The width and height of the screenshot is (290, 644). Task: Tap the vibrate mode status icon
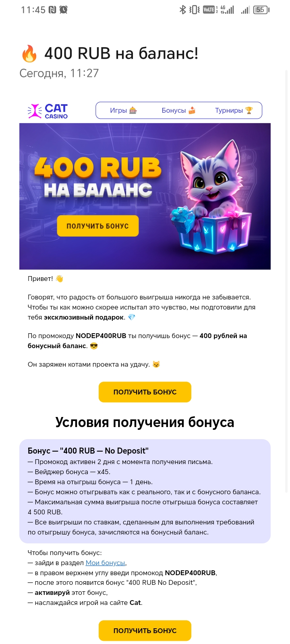(x=195, y=10)
